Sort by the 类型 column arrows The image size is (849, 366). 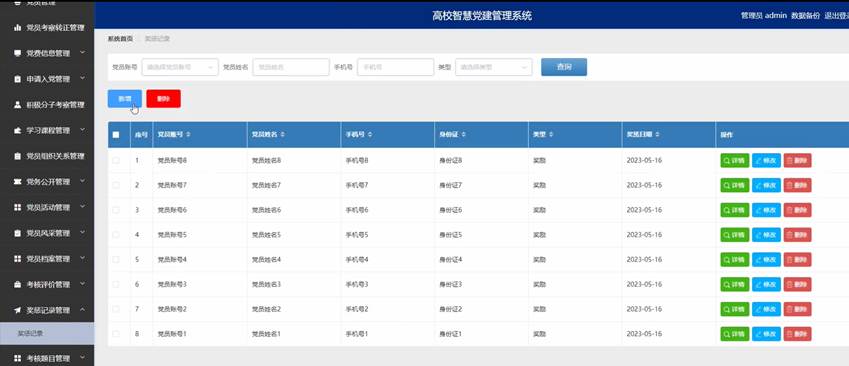tap(552, 134)
